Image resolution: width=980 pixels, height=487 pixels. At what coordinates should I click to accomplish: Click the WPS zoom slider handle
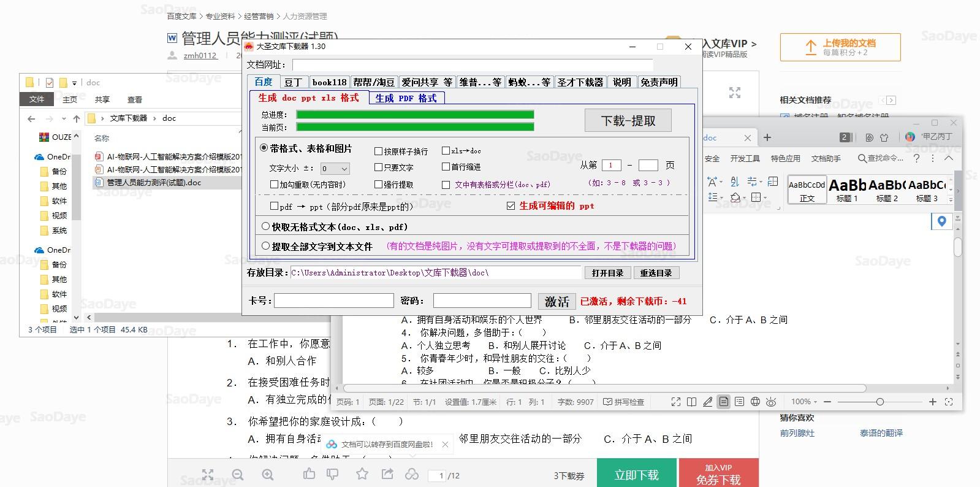click(879, 402)
